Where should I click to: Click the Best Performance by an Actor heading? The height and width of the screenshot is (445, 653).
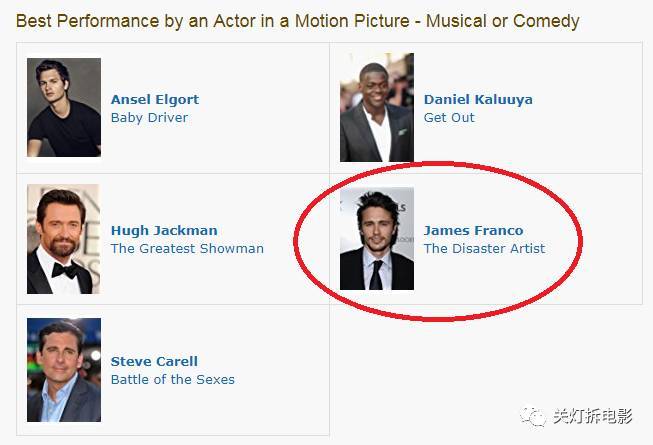[x=297, y=21]
